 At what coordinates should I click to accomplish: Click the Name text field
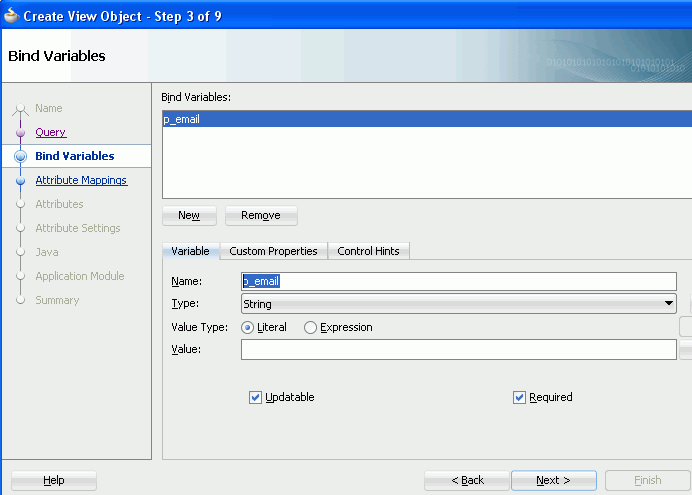[458, 281]
